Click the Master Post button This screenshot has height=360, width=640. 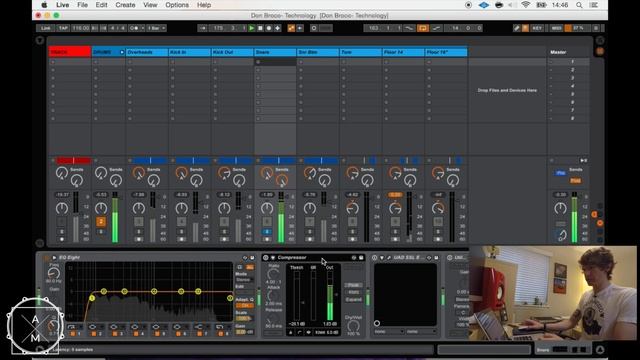576,180
